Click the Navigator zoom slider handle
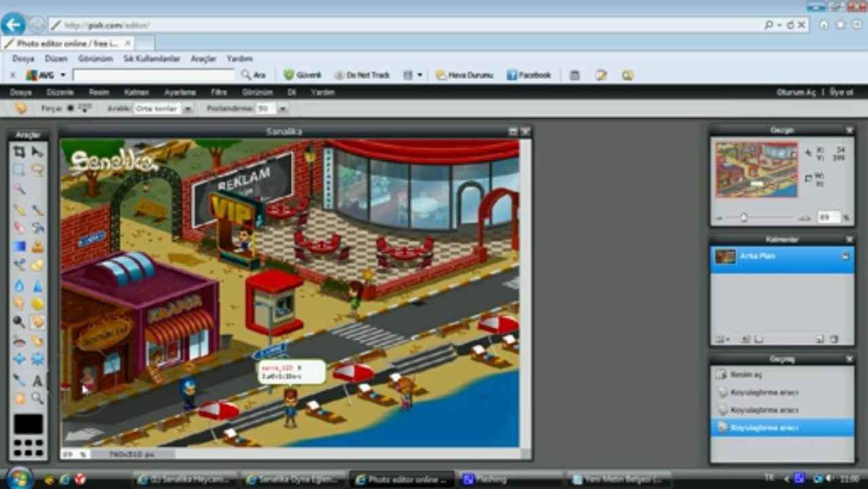 744,217
